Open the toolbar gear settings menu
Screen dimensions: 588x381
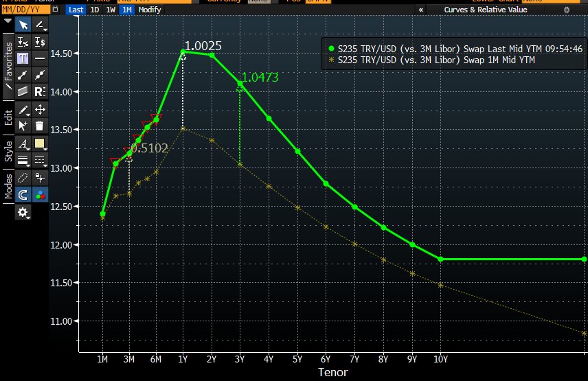pos(23,212)
